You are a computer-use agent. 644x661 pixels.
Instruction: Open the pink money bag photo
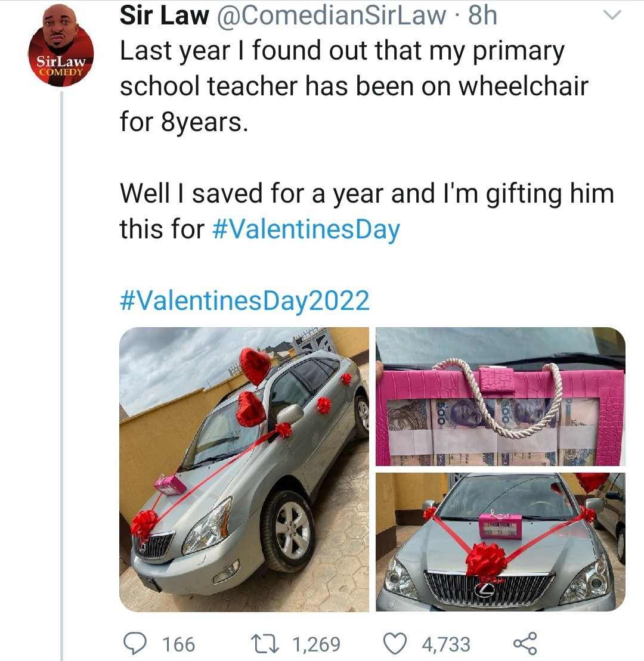point(500,396)
